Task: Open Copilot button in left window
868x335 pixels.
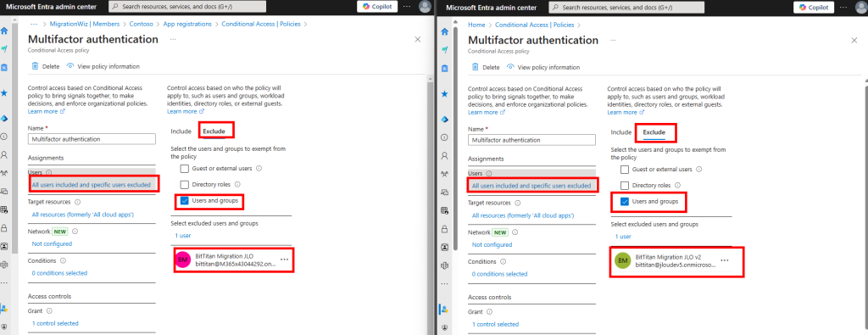Action: pyautogui.click(x=377, y=7)
